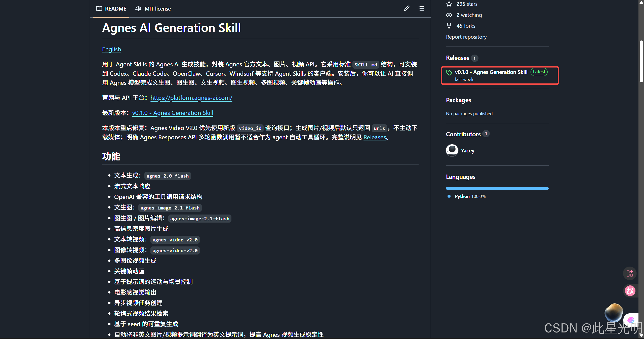This screenshot has height=339, width=644.
Task: Open the v0.1.0 - Agnes Generation Skill README link
Action: point(173,113)
